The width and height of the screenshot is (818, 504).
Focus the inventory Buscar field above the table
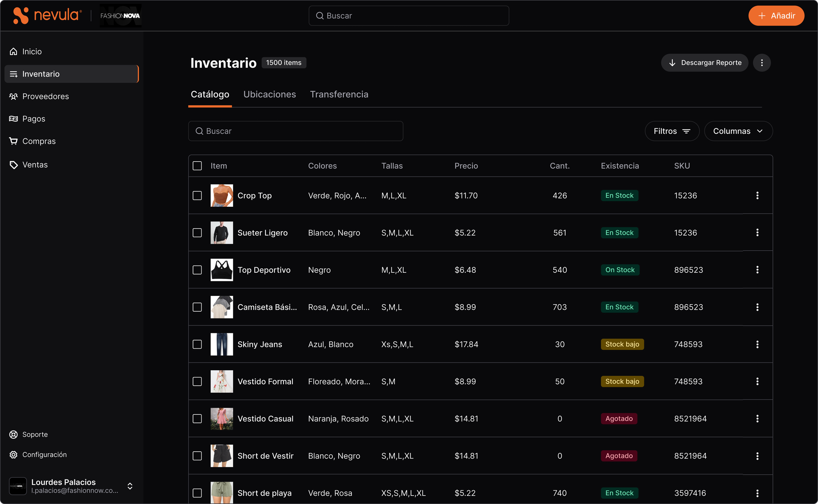(x=295, y=131)
